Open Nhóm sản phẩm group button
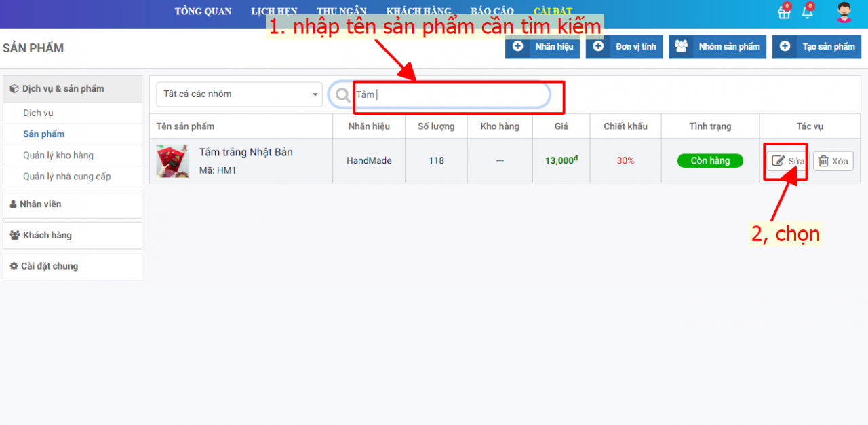 717,47
